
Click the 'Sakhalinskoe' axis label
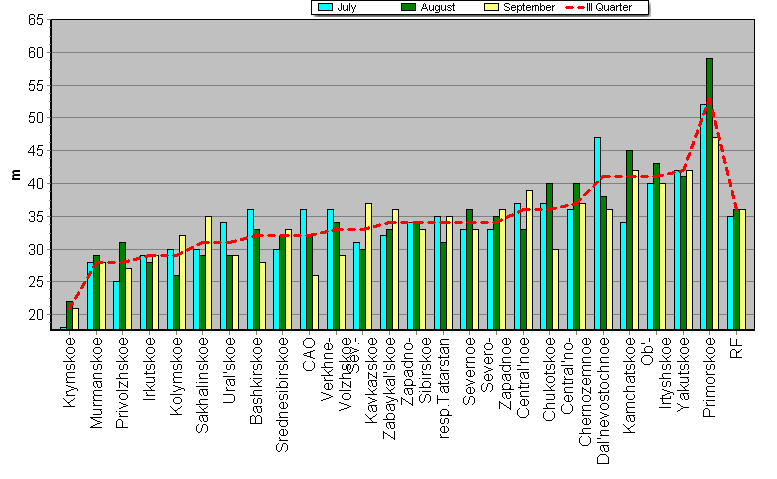(x=202, y=385)
